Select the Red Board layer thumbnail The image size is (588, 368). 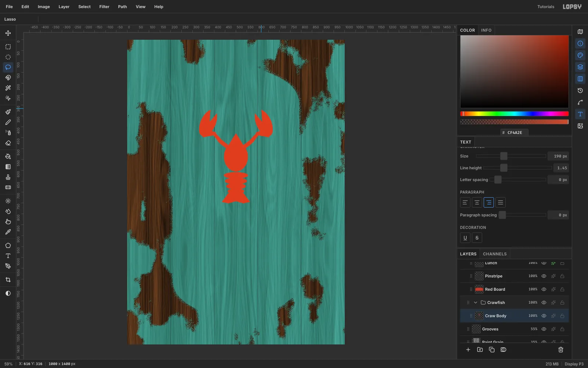click(x=479, y=289)
